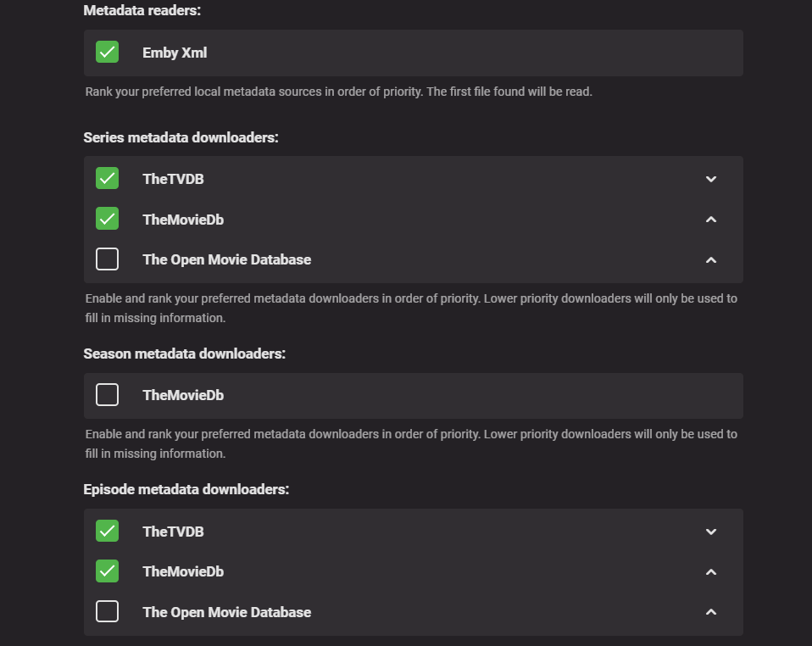Click TheMovieDb label text in Season downloaders
The image size is (812, 646).
(x=183, y=395)
